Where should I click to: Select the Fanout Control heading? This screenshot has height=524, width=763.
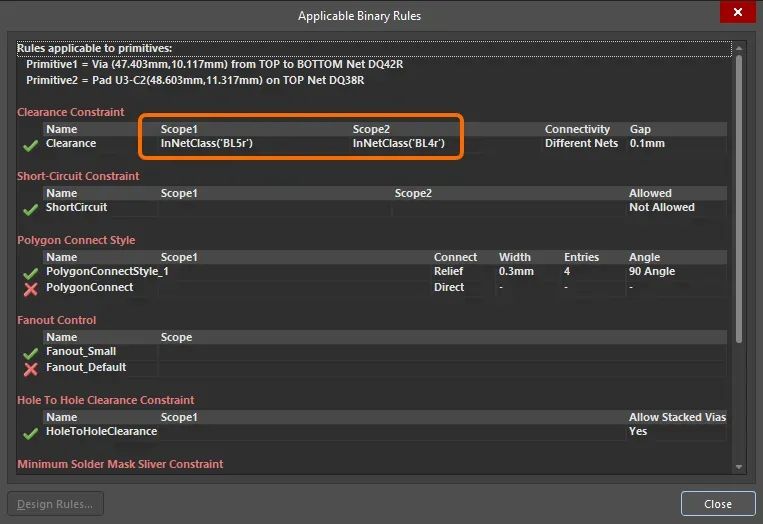(x=56, y=320)
